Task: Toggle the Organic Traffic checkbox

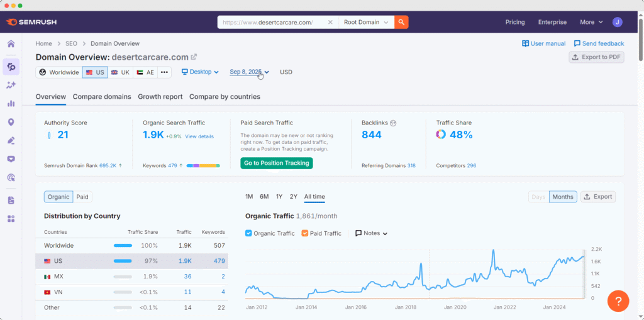Action: click(248, 233)
